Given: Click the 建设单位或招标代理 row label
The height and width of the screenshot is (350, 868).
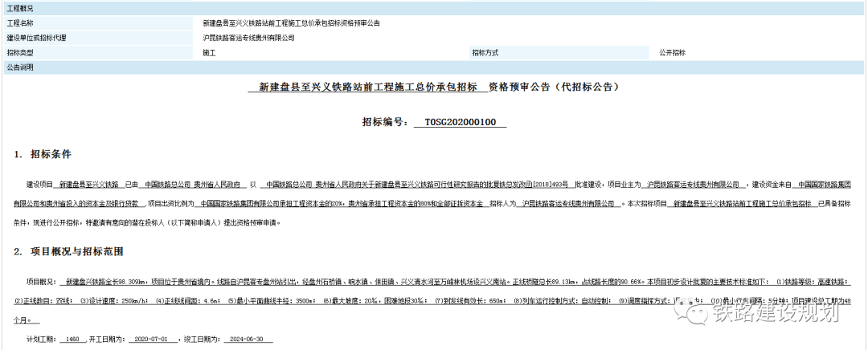Looking at the screenshot, I should click(37, 38).
